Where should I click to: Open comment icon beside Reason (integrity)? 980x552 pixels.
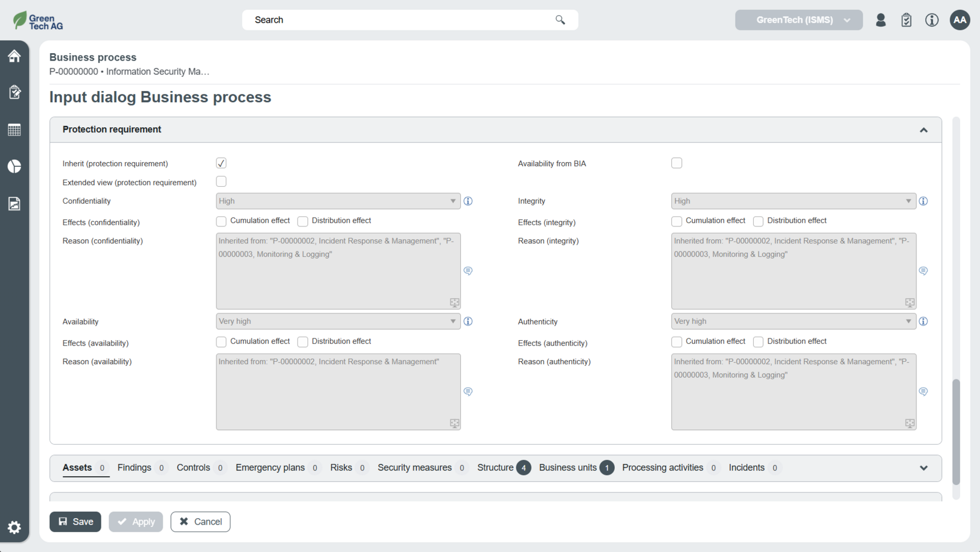click(923, 271)
